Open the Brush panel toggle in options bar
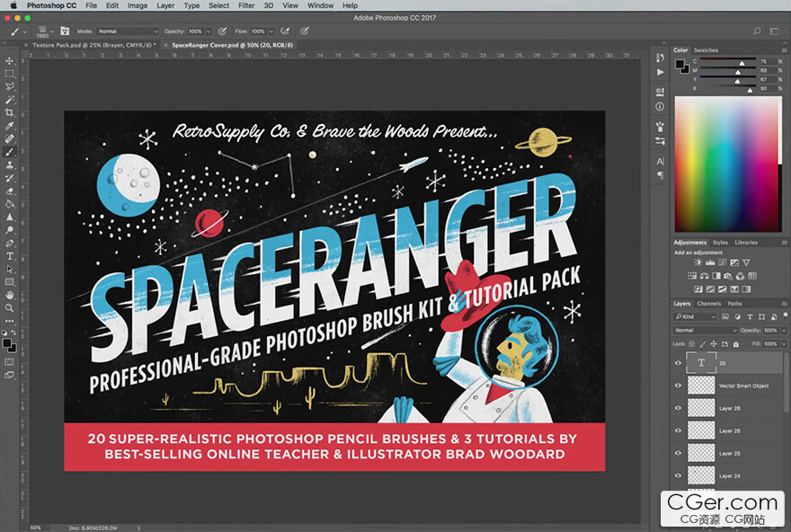The image size is (791, 532). tap(65, 31)
